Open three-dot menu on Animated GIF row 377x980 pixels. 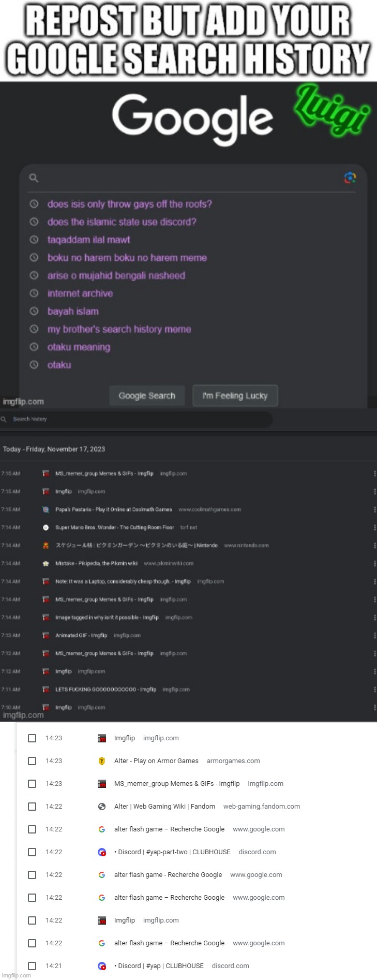click(x=374, y=635)
